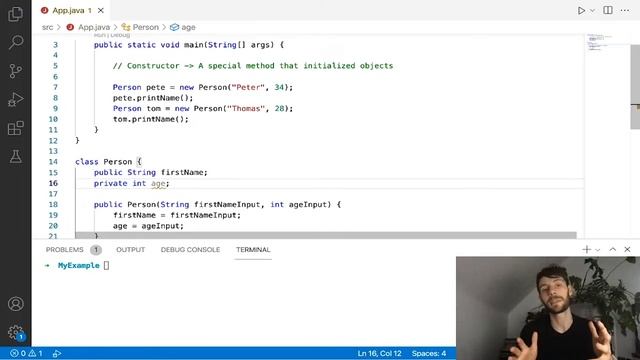Screen dimensions: 640x360
Task: Open the Extensions view
Action: 16,128
